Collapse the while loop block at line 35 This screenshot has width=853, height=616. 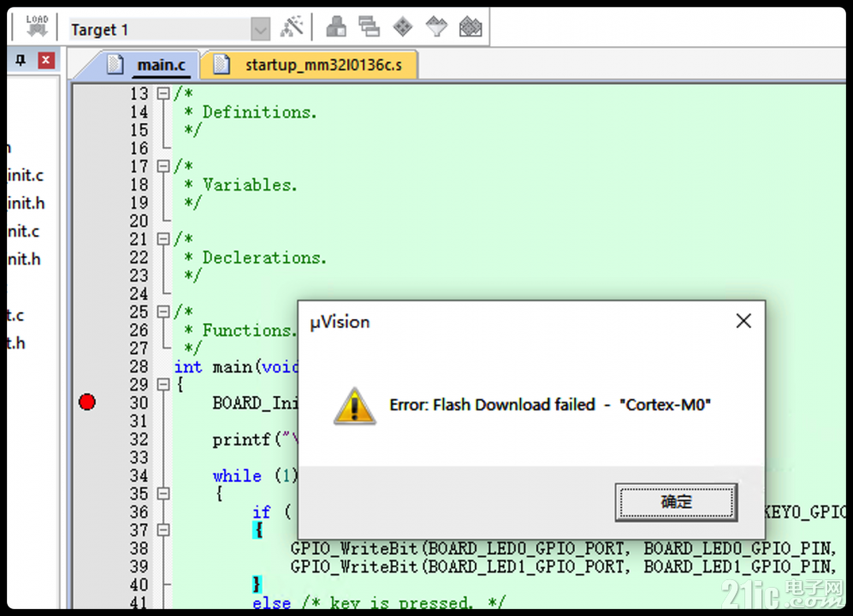click(x=163, y=494)
